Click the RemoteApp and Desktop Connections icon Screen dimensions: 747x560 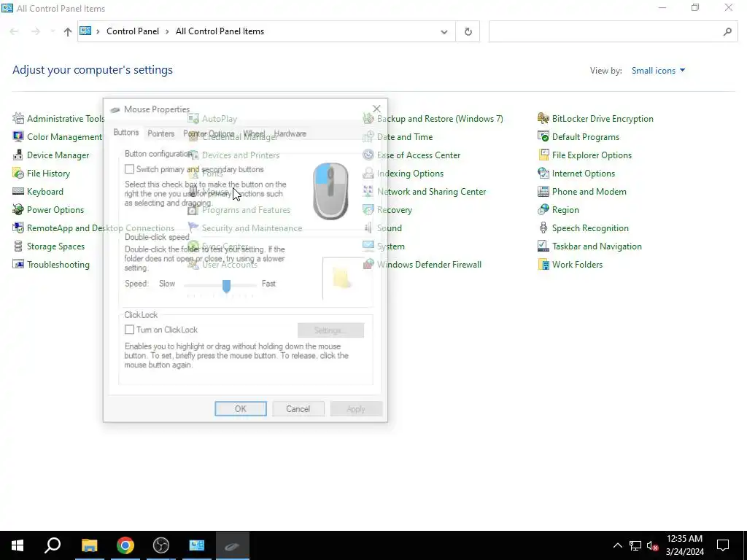(18, 228)
